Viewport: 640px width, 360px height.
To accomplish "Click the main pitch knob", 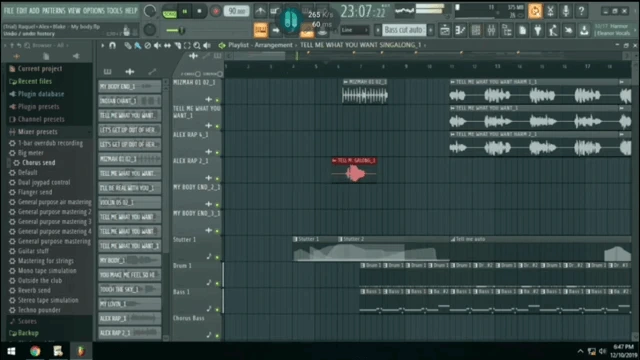I will pyautogui.click(x=150, y=29).
